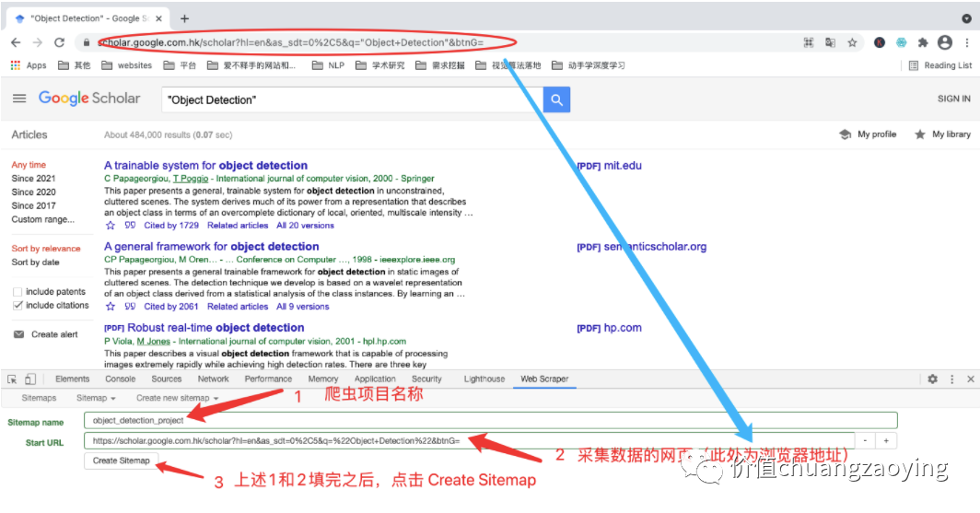This screenshot has height=513, width=980.
Task: Open a new browser tab
Action: 184,18
